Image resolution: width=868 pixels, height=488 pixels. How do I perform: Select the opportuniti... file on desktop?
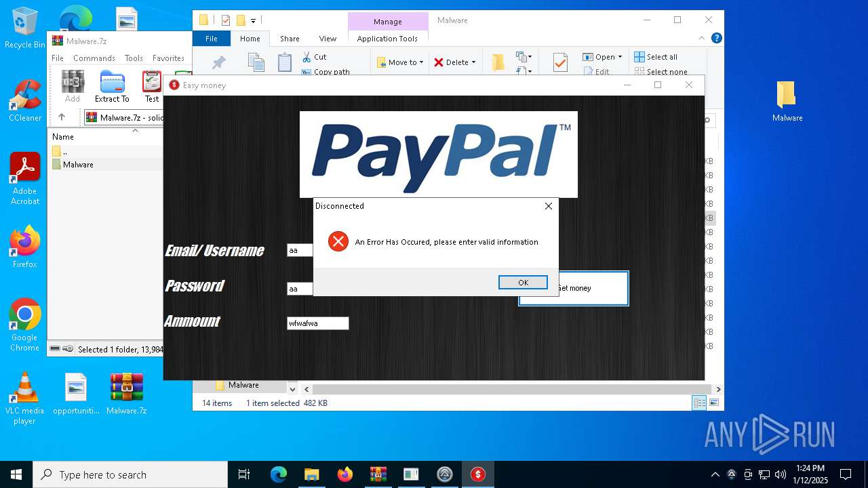click(x=76, y=393)
